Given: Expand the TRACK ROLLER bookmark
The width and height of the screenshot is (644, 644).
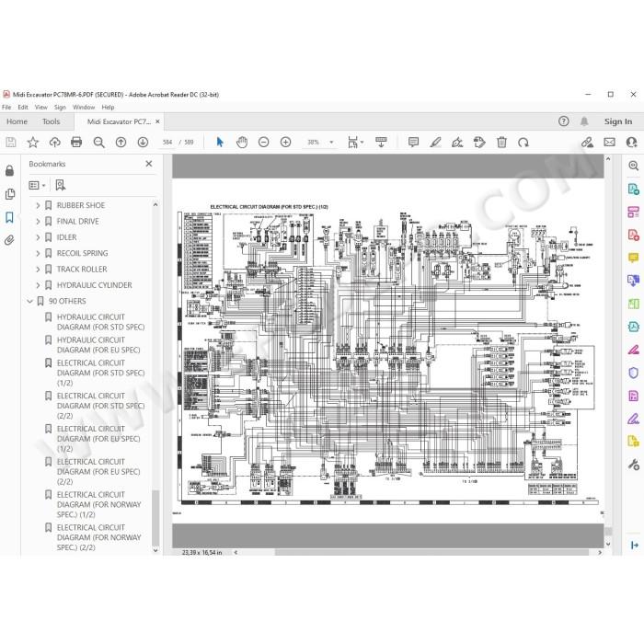Looking at the screenshot, I should coord(38,270).
